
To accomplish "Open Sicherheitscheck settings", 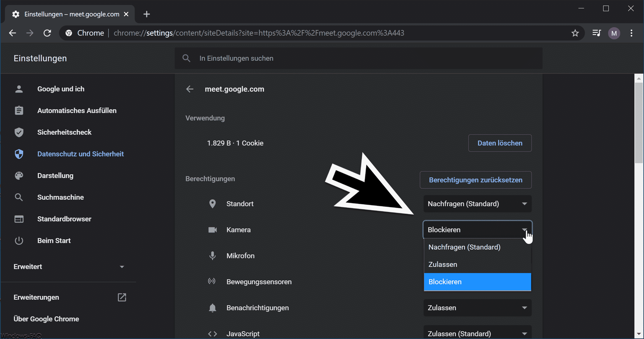I will coord(64,132).
